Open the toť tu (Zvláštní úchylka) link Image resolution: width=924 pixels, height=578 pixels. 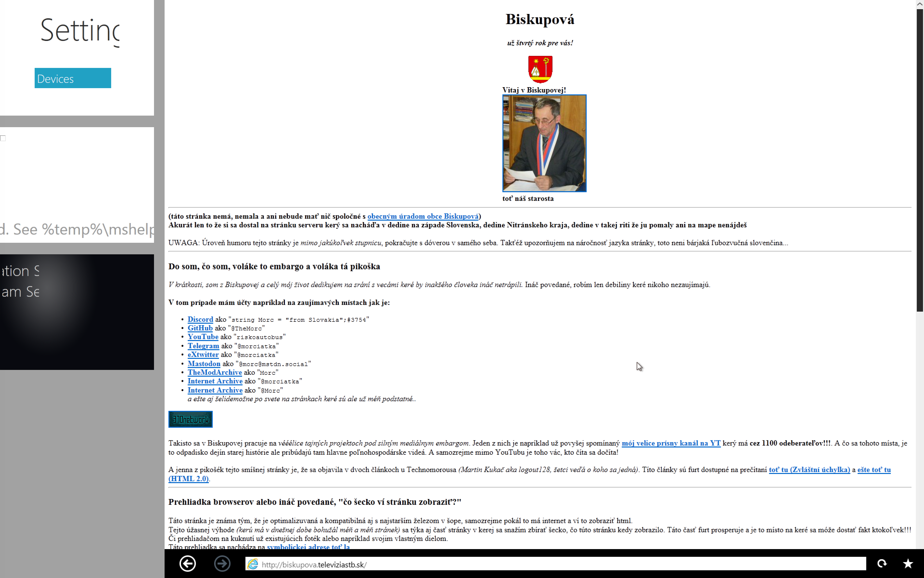pos(809,470)
